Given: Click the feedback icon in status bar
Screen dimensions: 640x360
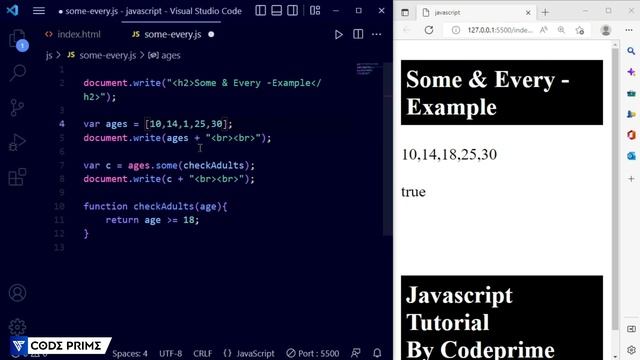Looking at the screenshot, I should (356, 353).
